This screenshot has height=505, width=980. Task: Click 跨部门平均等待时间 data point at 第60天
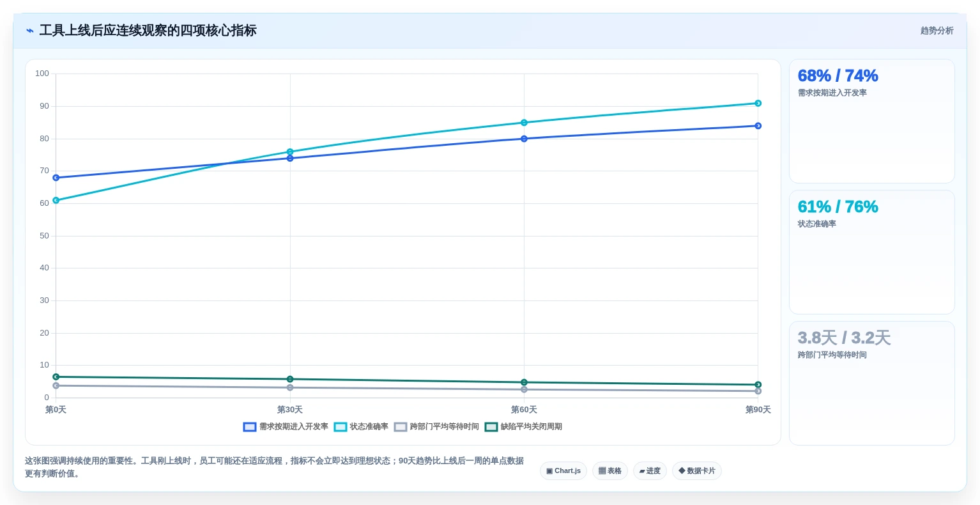(524, 389)
